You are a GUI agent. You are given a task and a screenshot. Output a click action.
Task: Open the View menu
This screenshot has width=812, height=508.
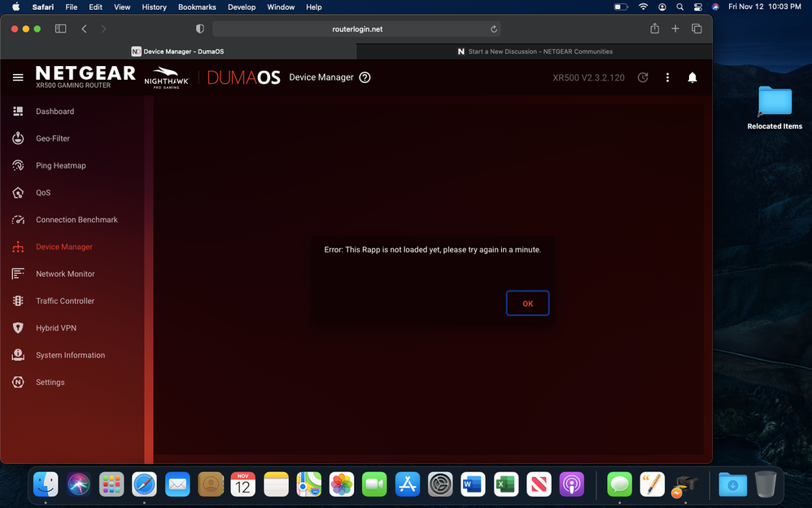122,7
